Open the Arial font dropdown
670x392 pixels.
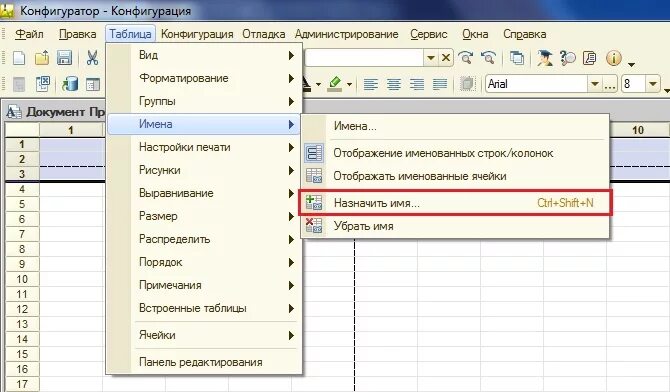point(595,84)
